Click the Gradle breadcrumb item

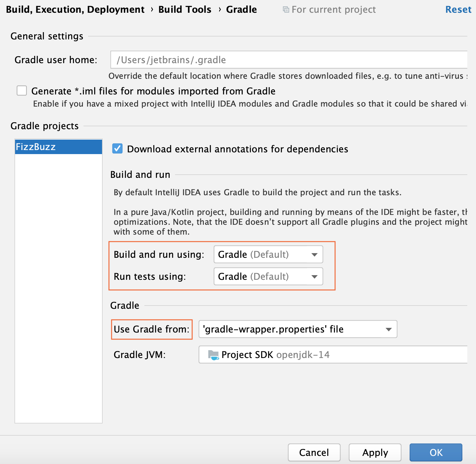coord(241,10)
